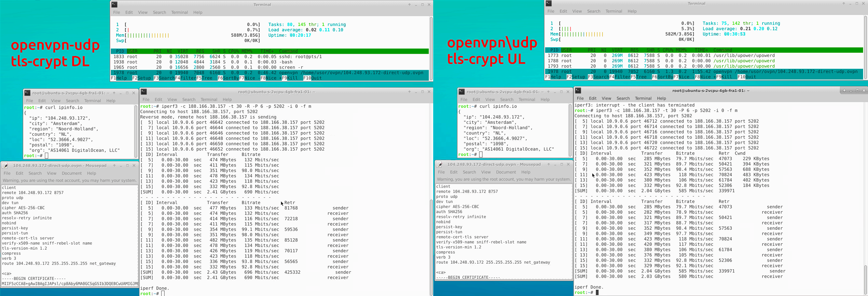The width and height of the screenshot is (868, 296).
Task: Click the 'proto udp' line in UL-side Mousepad
Action: [447, 197]
